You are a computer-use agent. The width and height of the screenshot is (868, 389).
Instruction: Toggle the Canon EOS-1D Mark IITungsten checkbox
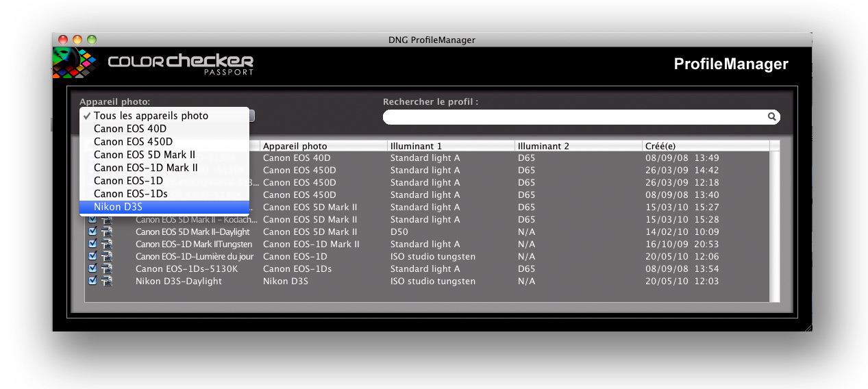92,244
